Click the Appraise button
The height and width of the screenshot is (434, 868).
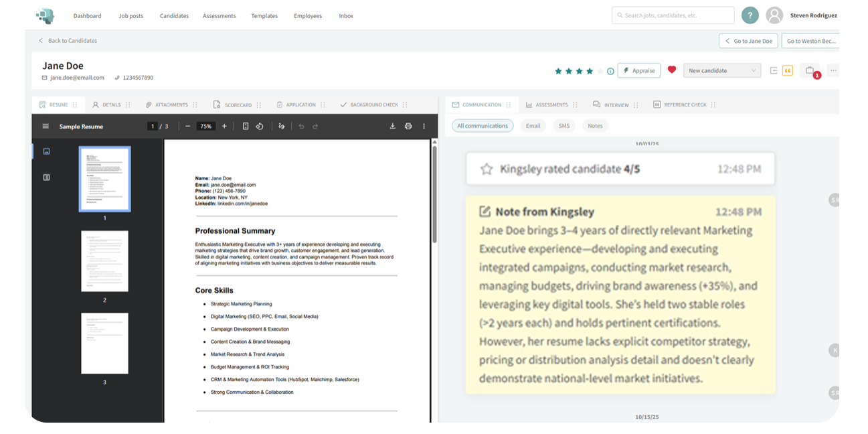coord(638,70)
